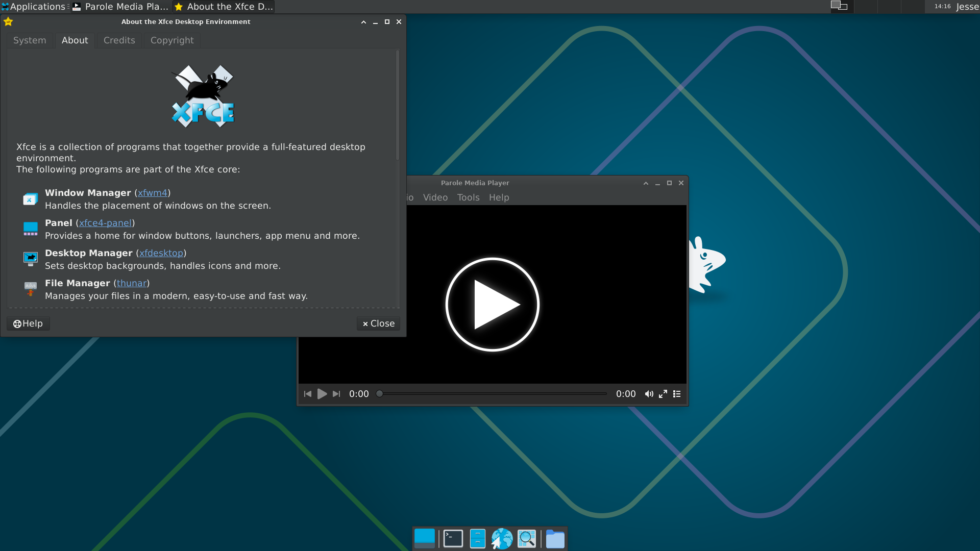Screen dimensions: 980x551
Task: Click the large play button in Parole
Action: (493, 305)
